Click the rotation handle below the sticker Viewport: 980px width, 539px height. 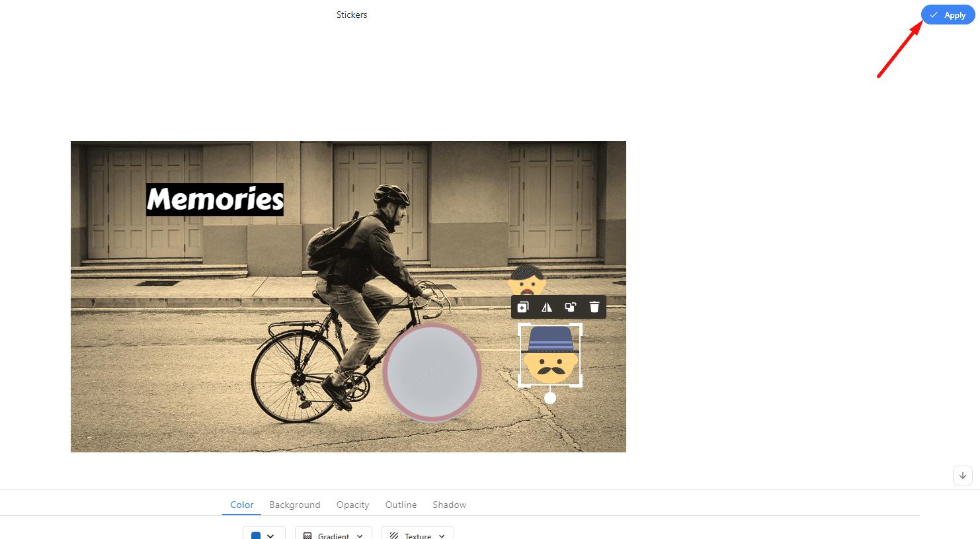550,398
